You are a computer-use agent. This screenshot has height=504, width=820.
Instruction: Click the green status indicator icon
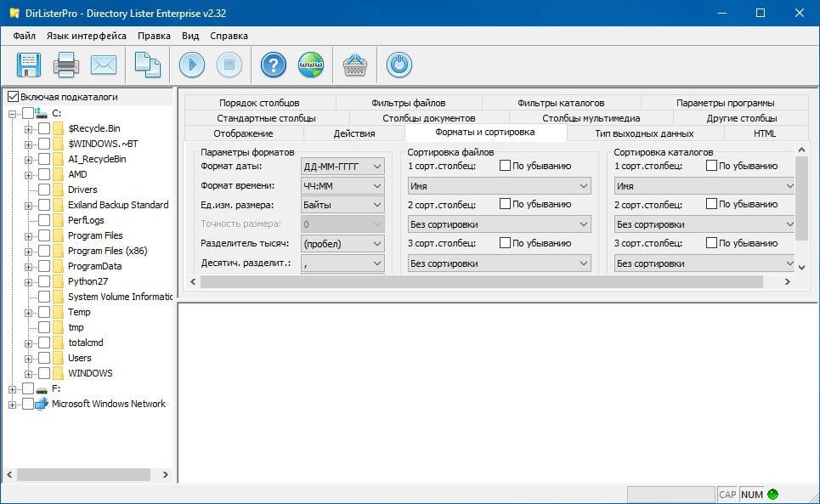click(772, 494)
